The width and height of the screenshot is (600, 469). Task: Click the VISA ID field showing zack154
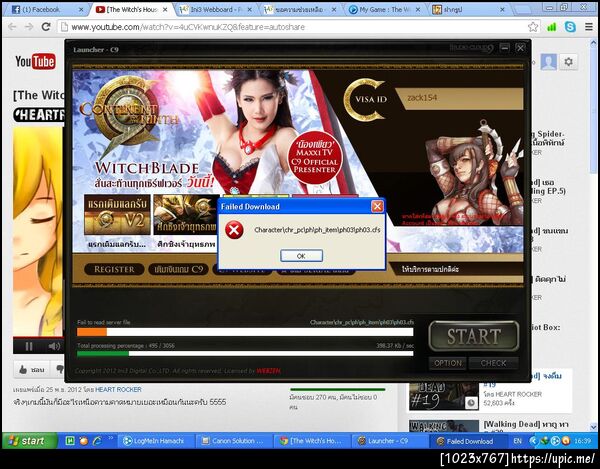click(x=459, y=98)
